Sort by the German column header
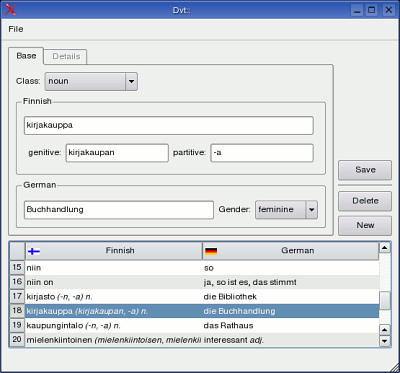This screenshot has width=400, height=373. tap(291, 251)
